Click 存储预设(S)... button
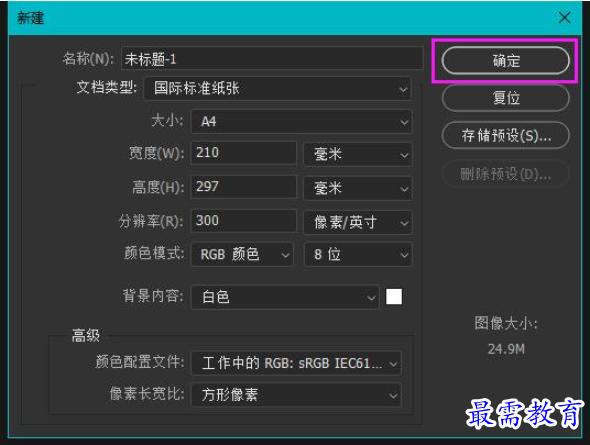Image resolution: width=590 pixels, height=445 pixels. tap(505, 135)
